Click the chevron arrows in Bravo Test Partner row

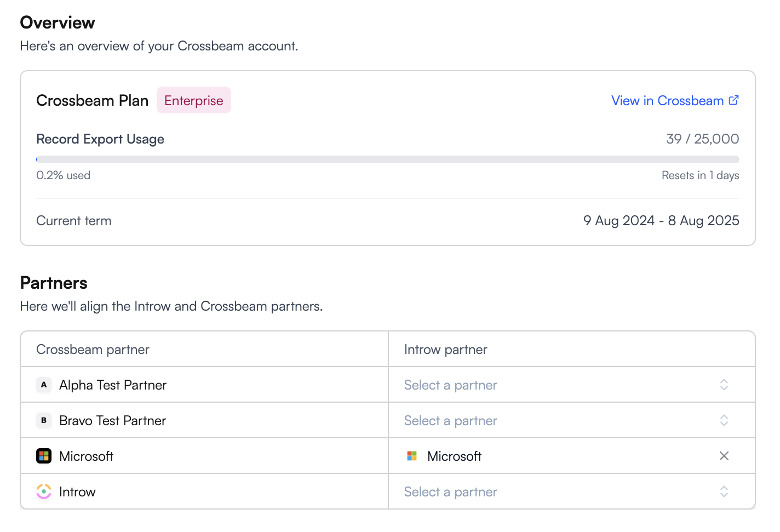[724, 421]
